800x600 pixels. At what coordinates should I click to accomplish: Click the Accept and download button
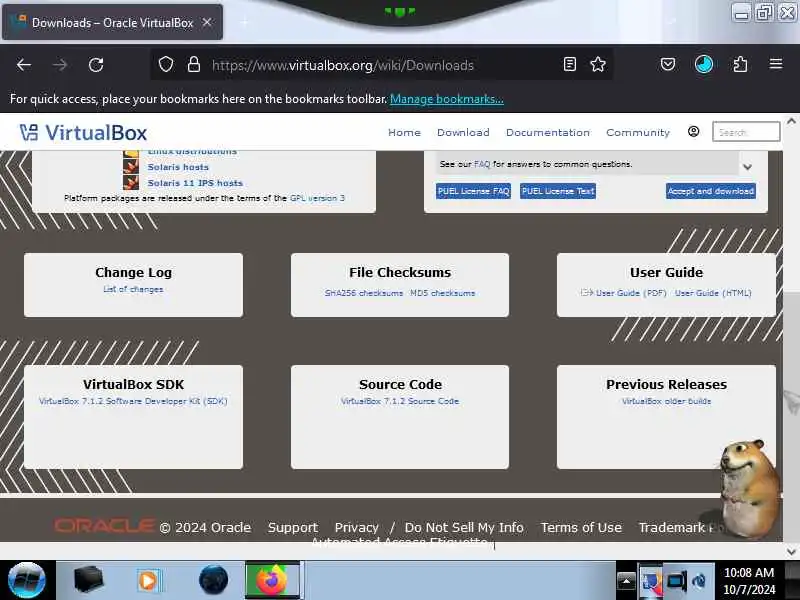711,191
